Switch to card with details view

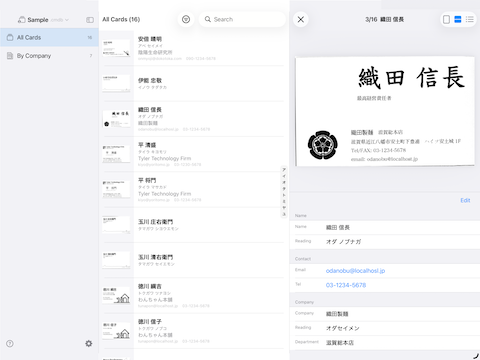[x=458, y=19]
